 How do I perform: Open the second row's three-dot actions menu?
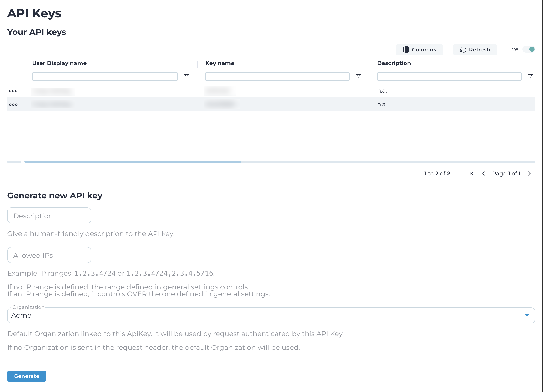click(x=13, y=105)
